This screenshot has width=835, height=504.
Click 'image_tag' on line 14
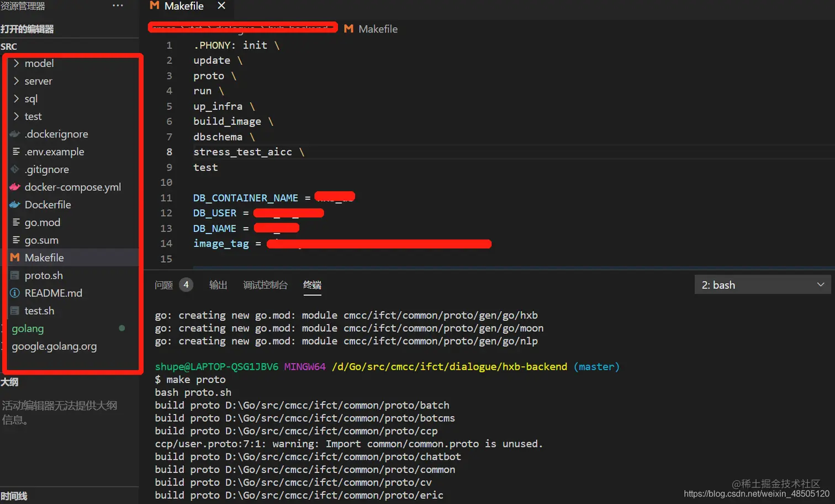[221, 243]
